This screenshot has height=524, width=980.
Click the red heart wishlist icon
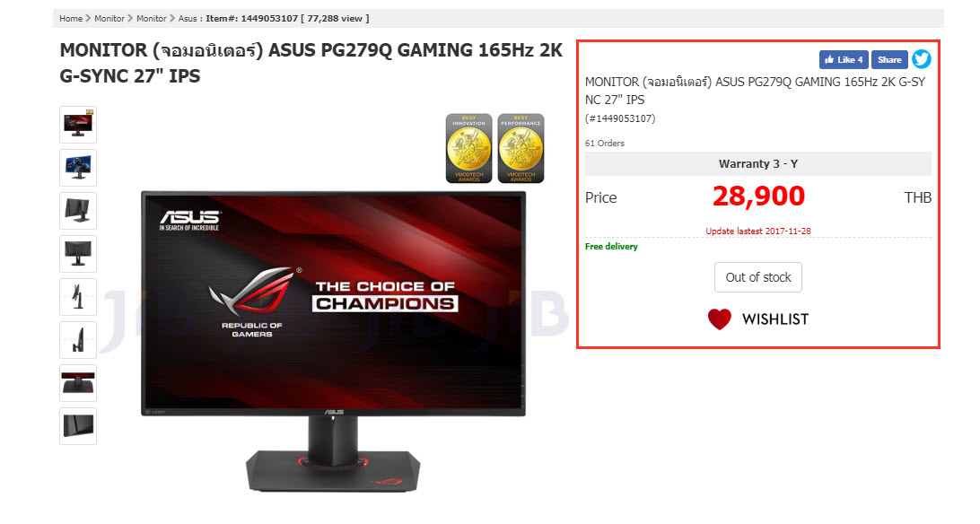720,319
